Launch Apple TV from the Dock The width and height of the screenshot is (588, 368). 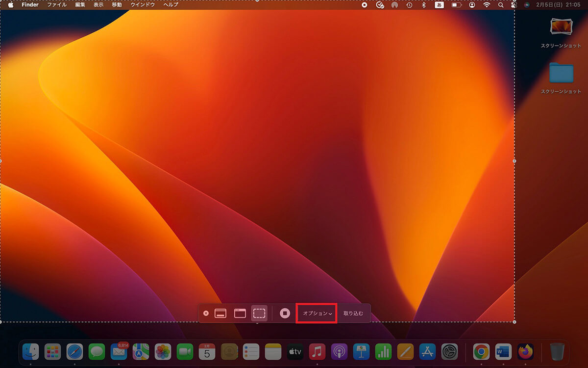[295, 351]
